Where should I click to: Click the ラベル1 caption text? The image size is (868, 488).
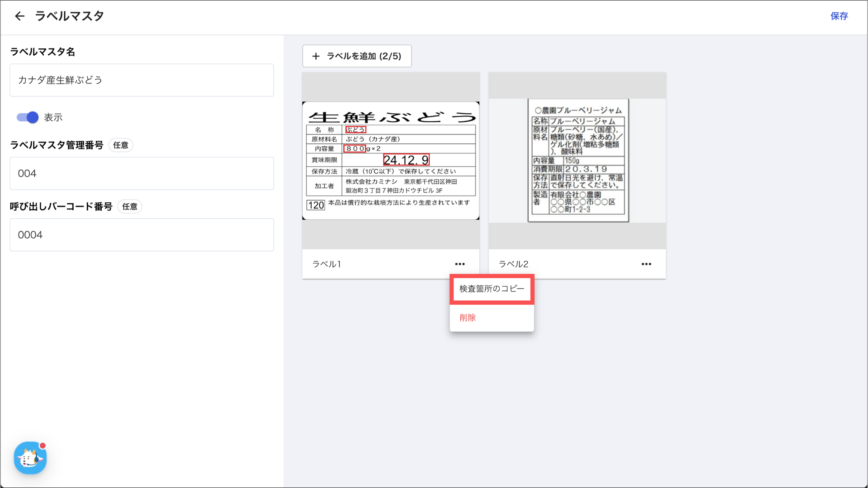[x=326, y=264]
